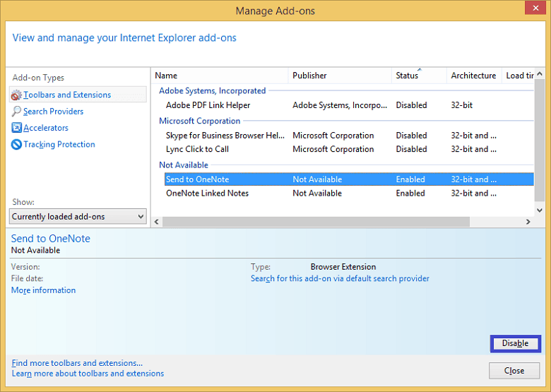The height and width of the screenshot is (392, 551).
Task: Click Disabled status of Adobe PDF Link Helper
Action: point(411,105)
